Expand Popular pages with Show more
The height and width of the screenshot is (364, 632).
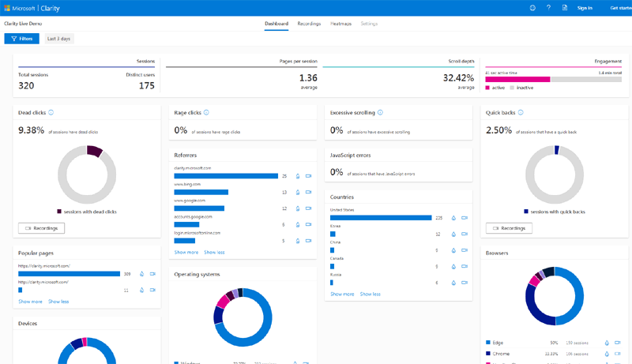tap(31, 302)
